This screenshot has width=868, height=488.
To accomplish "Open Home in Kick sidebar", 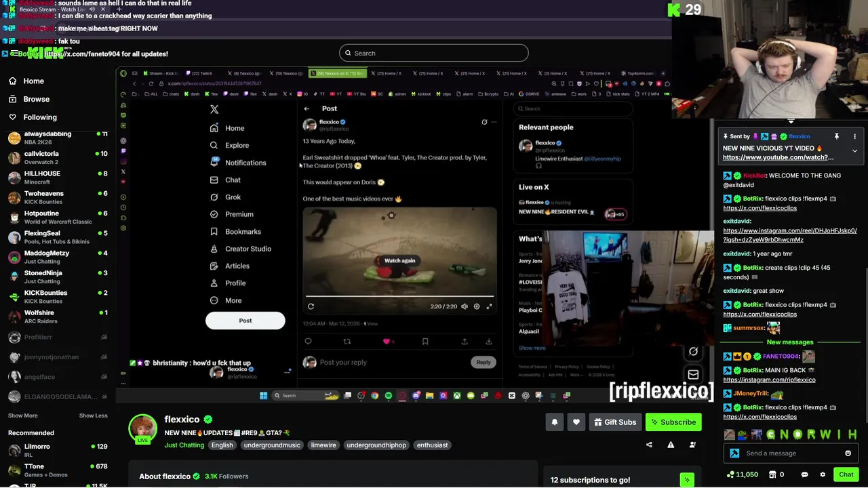I will [x=27, y=81].
